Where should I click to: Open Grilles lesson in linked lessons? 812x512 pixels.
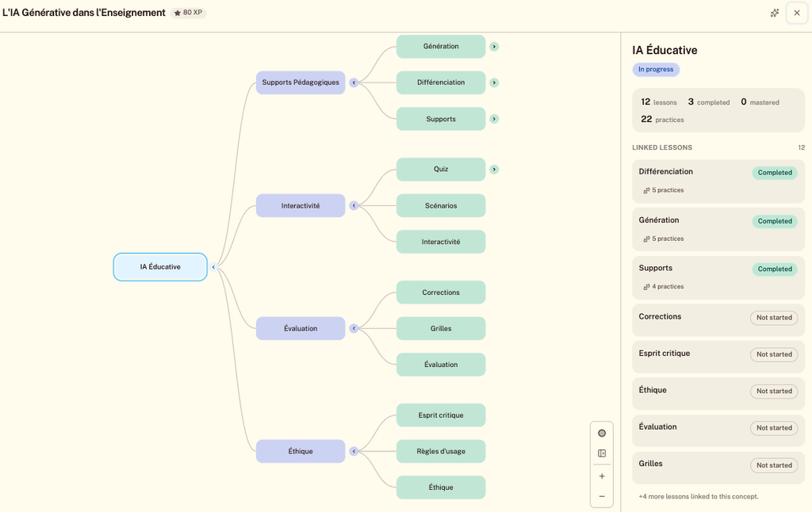(x=718, y=468)
